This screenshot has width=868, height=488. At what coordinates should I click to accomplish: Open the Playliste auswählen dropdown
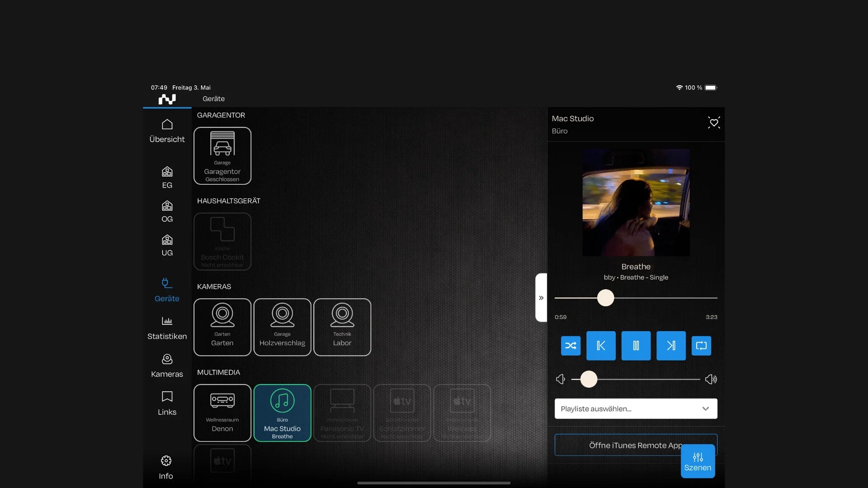pos(636,408)
